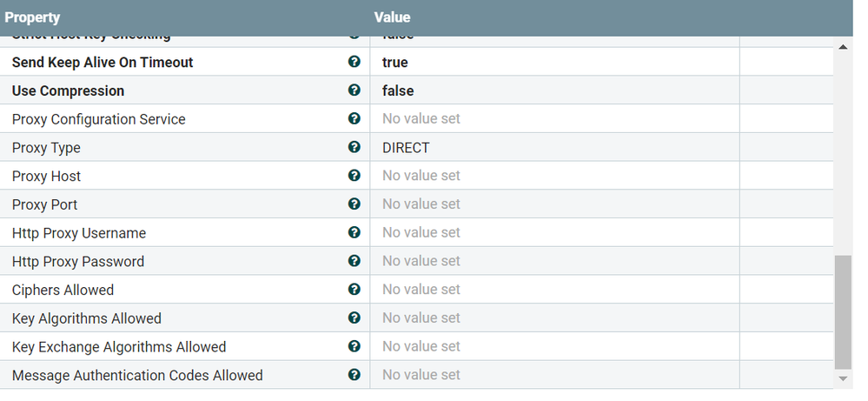
Task: Edit Send Keep Alive On Timeout true value
Action: point(554,62)
